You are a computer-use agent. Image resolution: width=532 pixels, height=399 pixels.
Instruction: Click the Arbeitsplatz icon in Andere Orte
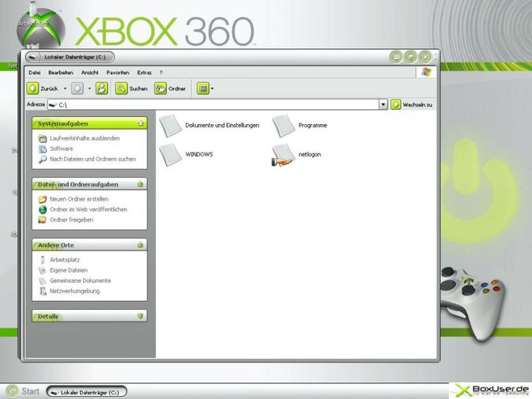tap(43, 260)
